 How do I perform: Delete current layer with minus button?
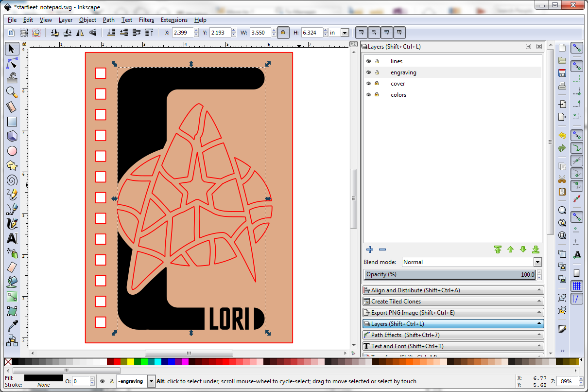click(x=382, y=249)
